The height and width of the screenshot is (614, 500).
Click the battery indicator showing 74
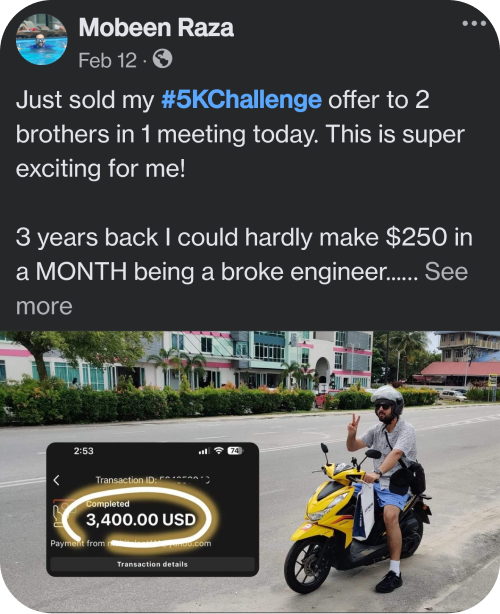pos(235,451)
